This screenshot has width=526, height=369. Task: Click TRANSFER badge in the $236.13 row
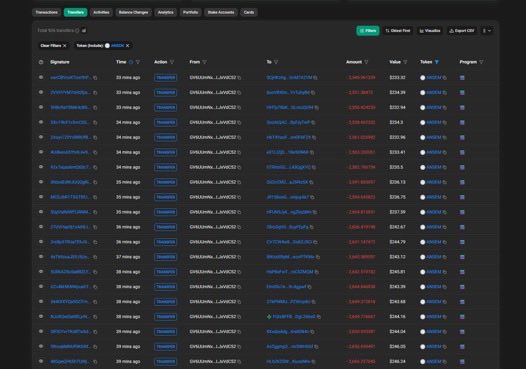coord(165,182)
